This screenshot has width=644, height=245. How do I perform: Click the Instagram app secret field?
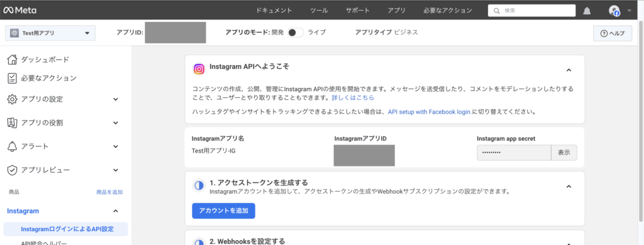coord(514,153)
